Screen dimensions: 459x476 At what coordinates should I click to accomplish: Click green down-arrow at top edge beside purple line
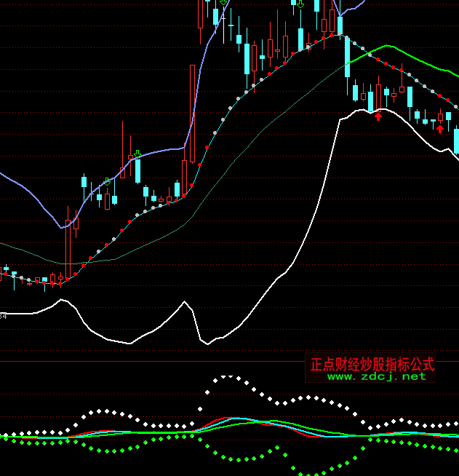coord(223,3)
